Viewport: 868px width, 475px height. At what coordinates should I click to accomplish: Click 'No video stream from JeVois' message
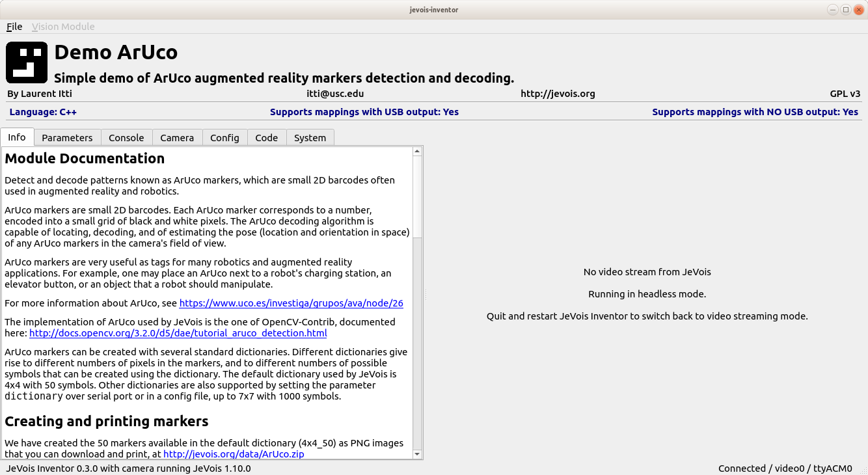click(647, 272)
